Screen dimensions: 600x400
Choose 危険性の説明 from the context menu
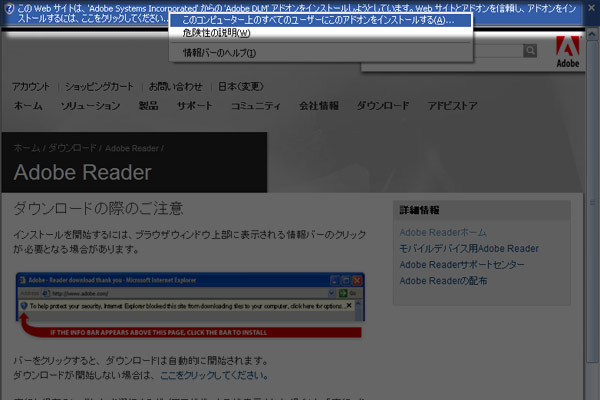(x=217, y=33)
